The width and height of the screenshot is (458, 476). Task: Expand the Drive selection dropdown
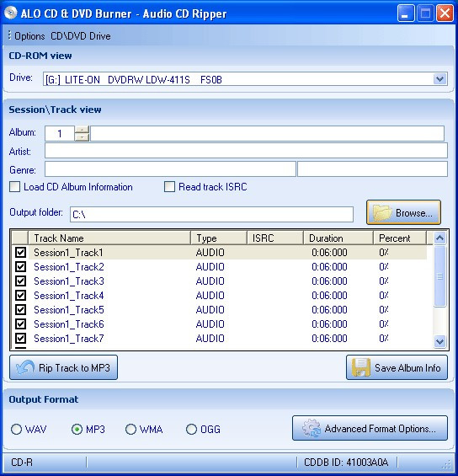(439, 79)
